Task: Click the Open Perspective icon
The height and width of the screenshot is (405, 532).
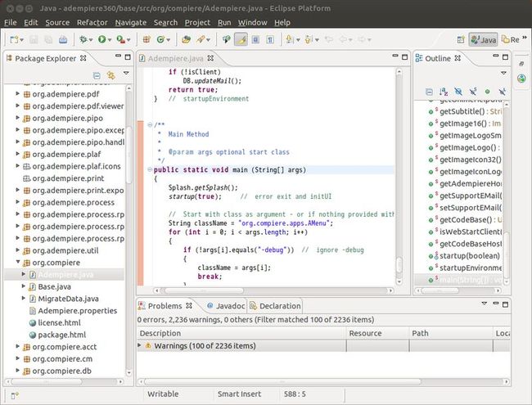Action: [461, 40]
